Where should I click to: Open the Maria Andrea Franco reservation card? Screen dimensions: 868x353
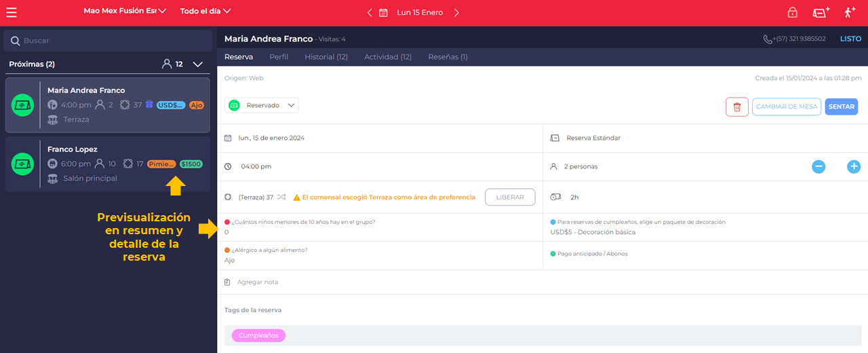click(x=108, y=105)
